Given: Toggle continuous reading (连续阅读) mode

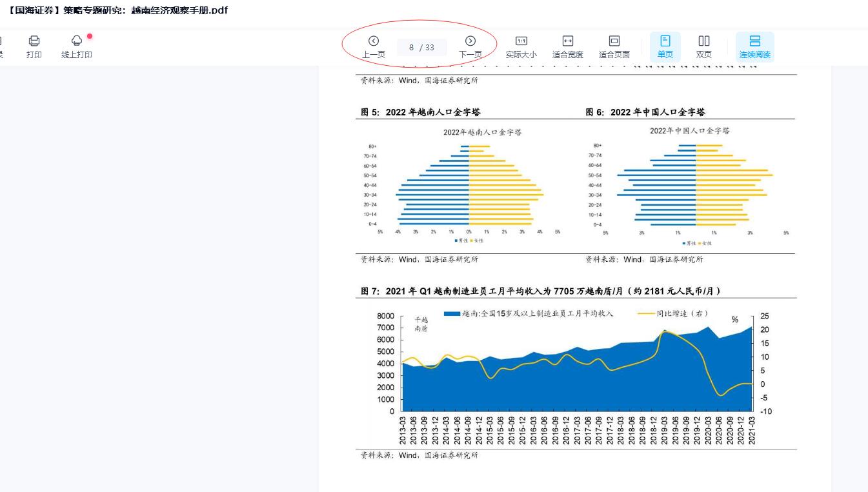Looking at the screenshot, I should pyautogui.click(x=754, y=46).
